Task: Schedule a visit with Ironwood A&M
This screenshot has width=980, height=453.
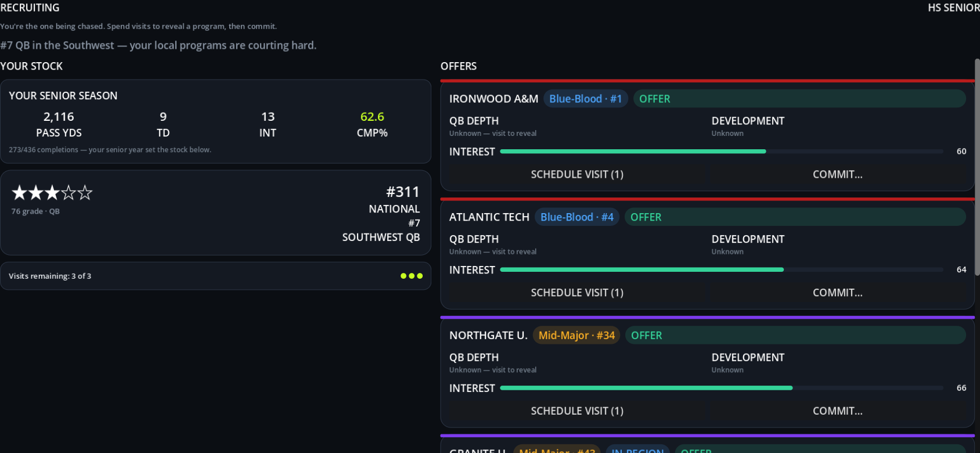Action: [x=577, y=174]
